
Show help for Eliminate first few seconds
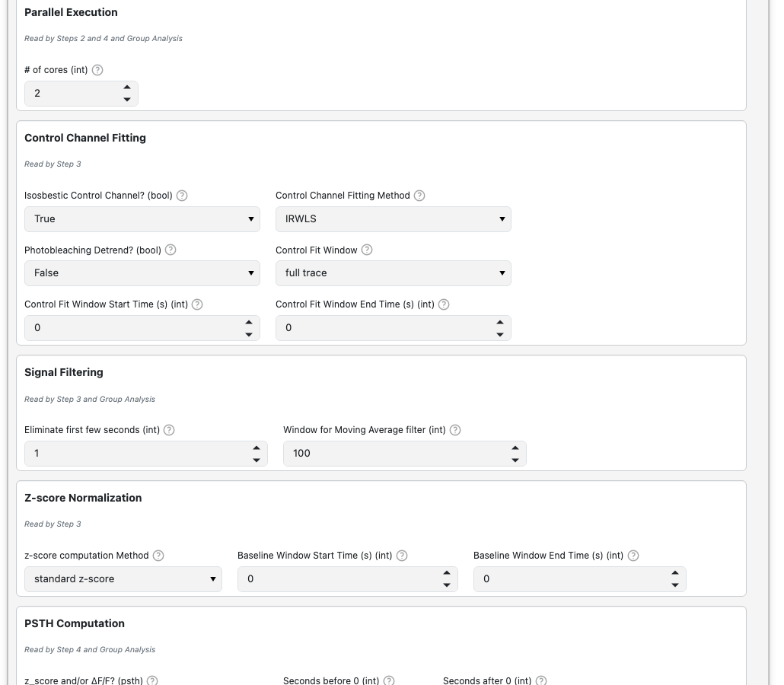(170, 430)
